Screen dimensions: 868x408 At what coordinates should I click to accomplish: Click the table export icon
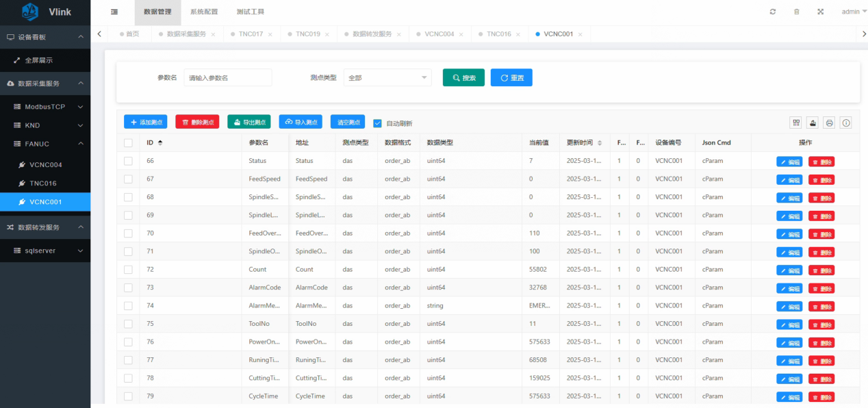click(x=813, y=123)
